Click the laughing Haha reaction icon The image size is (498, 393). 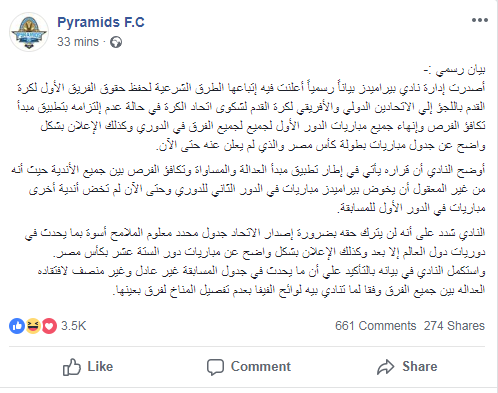[33, 326]
